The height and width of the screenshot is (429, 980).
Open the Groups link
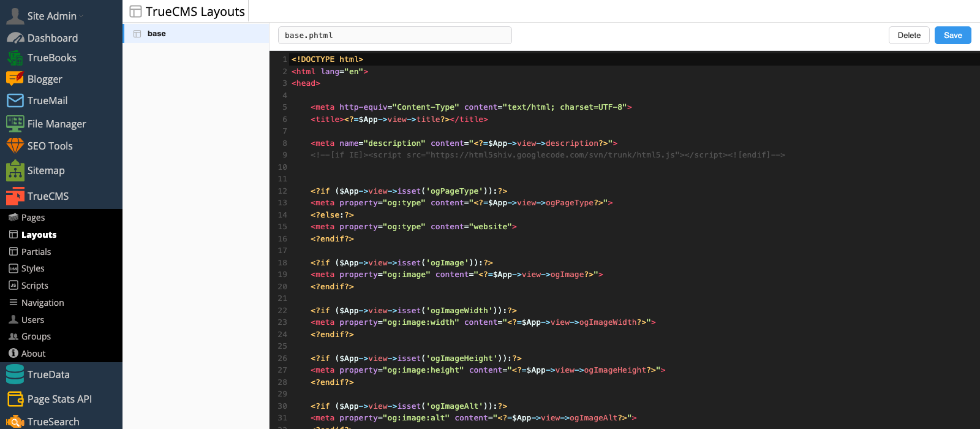[36, 336]
